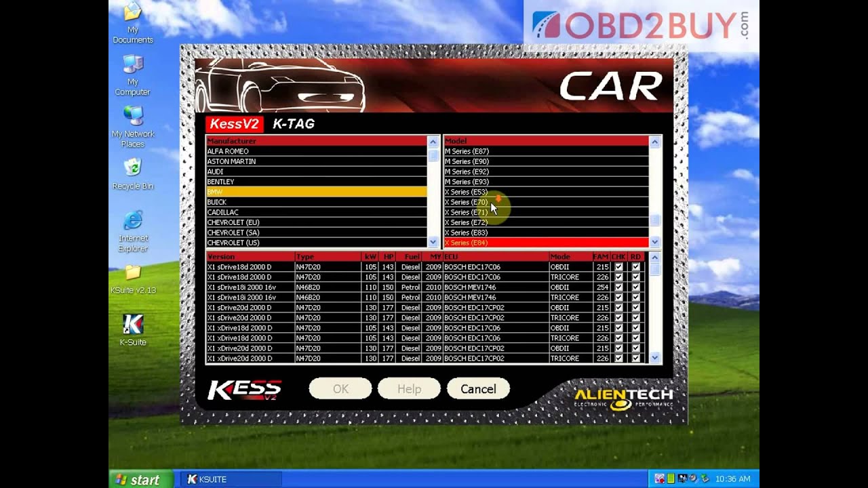
Task: Select BENTLEY in Manufacturer list
Action: pos(317,182)
